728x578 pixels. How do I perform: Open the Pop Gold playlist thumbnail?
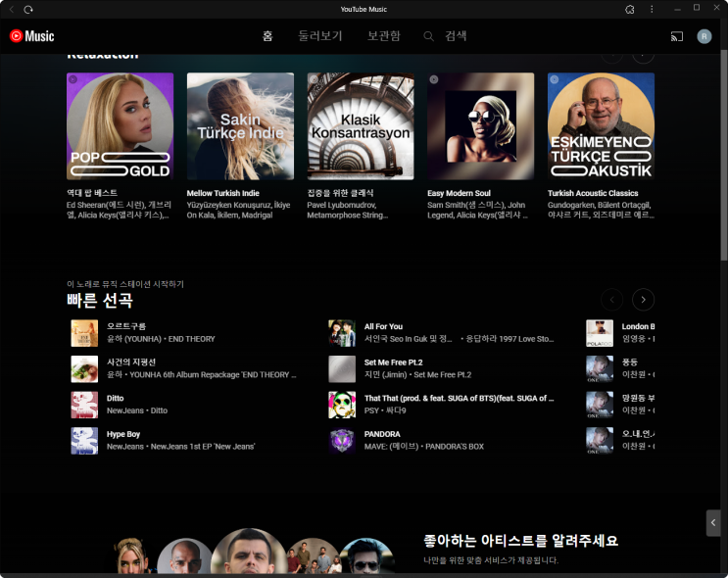pos(120,125)
